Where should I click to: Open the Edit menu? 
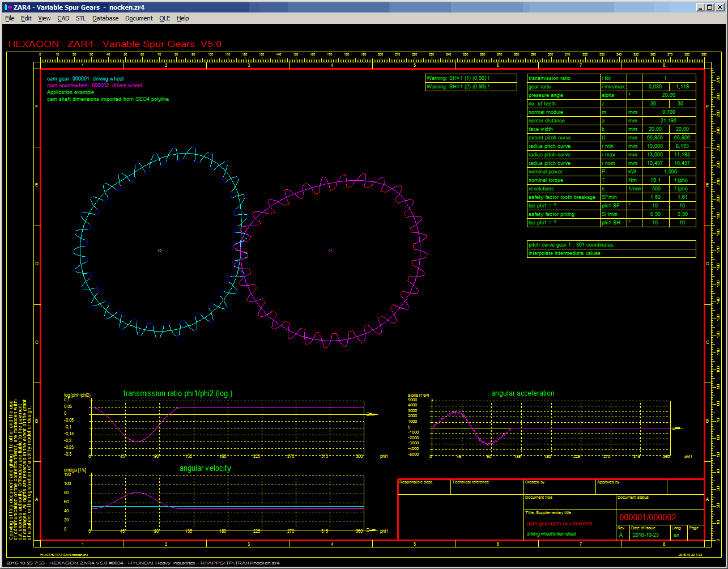tap(26, 18)
